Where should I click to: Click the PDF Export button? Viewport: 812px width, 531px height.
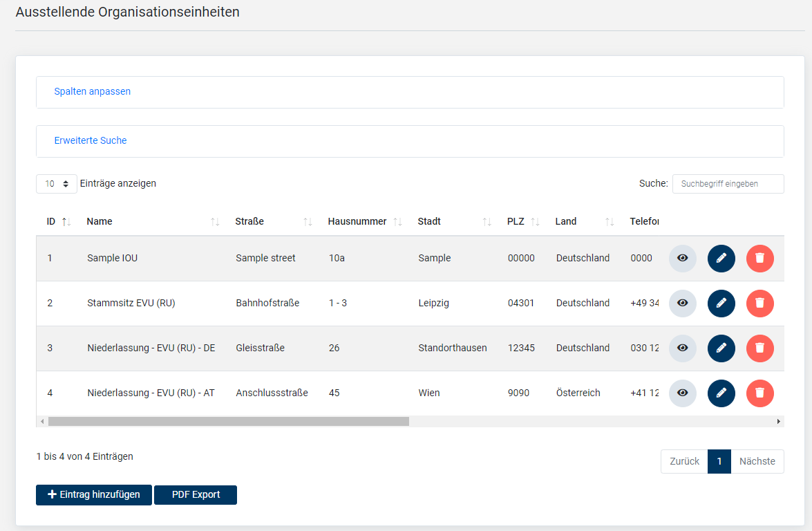click(x=196, y=495)
